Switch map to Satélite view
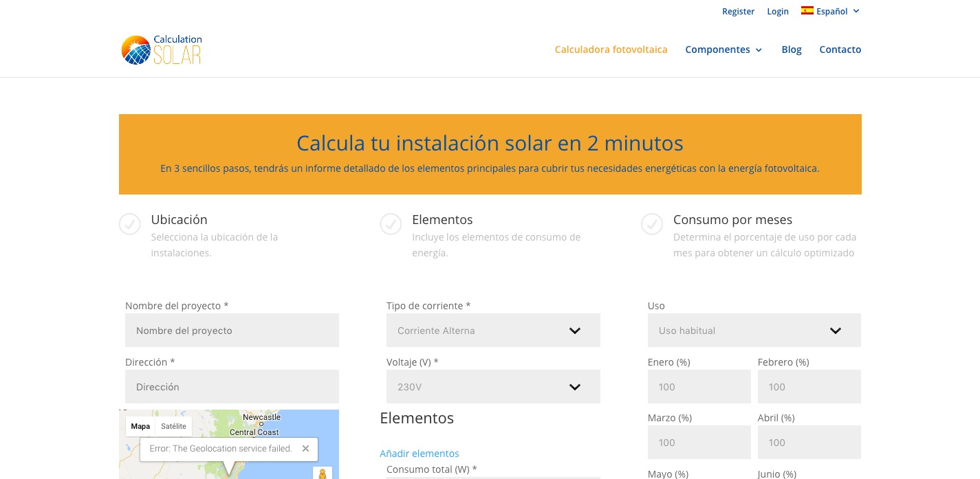 click(x=173, y=426)
